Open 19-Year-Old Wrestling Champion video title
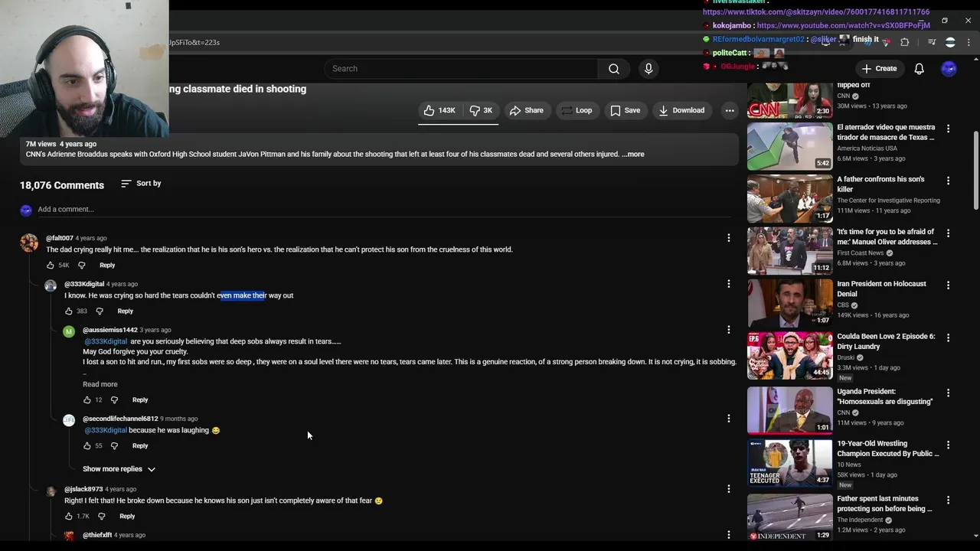Screen dimensions: 980x551 888,448
